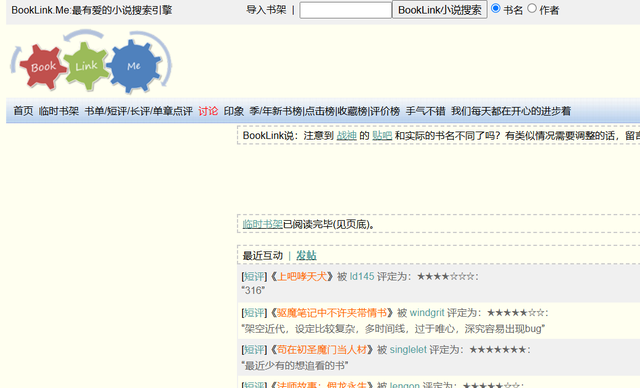Screen dimensions: 640x388
Task: Open 短评 tag for 驱魔笔记中不许夹带情书
Action: [254, 313]
